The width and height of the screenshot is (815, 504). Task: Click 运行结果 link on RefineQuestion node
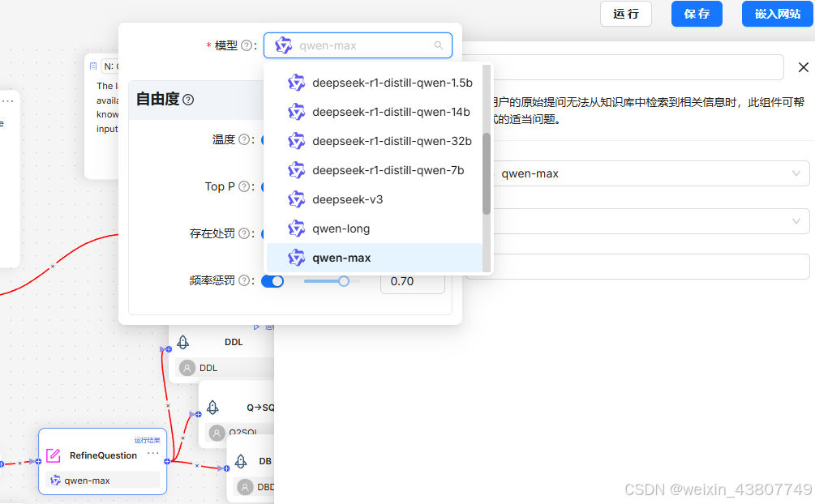pos(147,440)
